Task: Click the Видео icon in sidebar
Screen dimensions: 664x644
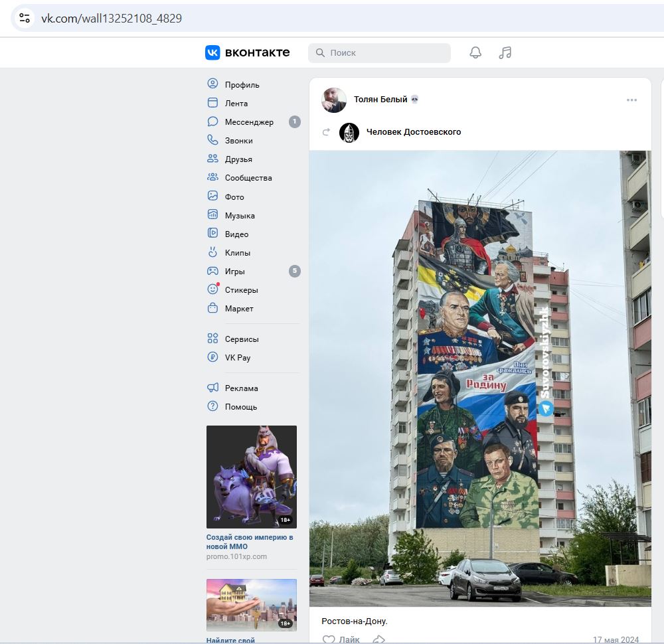Action: [x=212, y=233]
